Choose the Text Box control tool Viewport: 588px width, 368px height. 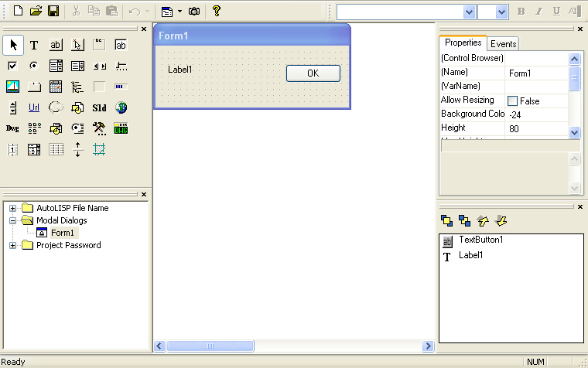click(121, 46)
